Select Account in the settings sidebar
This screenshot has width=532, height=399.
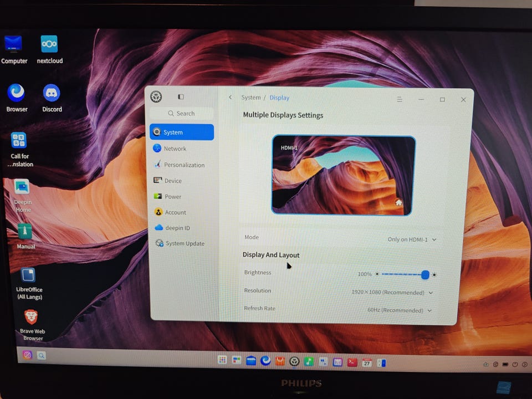click(x=183, y=212)
